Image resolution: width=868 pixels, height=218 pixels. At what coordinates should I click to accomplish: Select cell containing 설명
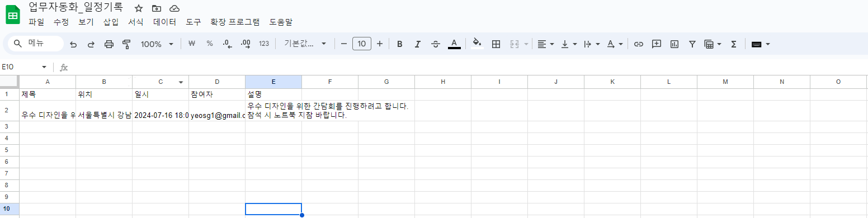click(x=273, y=94)
